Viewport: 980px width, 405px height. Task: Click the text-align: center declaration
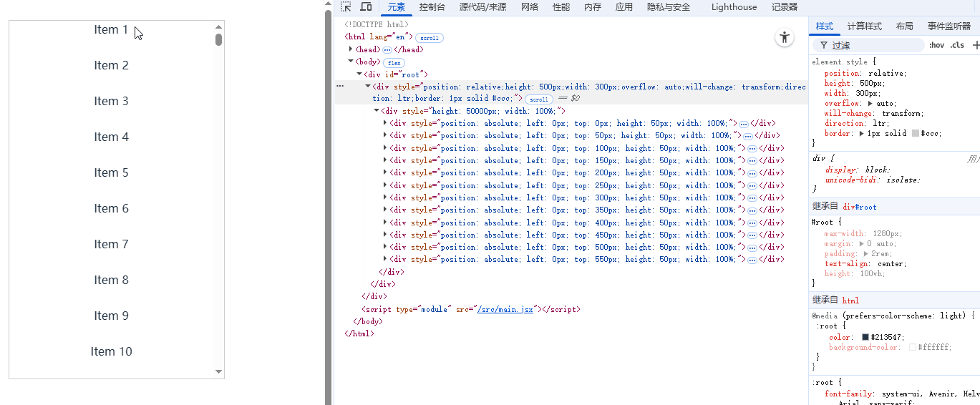865,264
